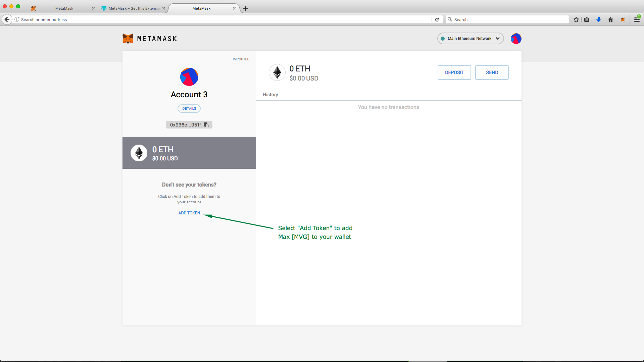Screen dimensions: 644x362
Task: Click the MetaMask fox logo
Action: coord(128,39)
